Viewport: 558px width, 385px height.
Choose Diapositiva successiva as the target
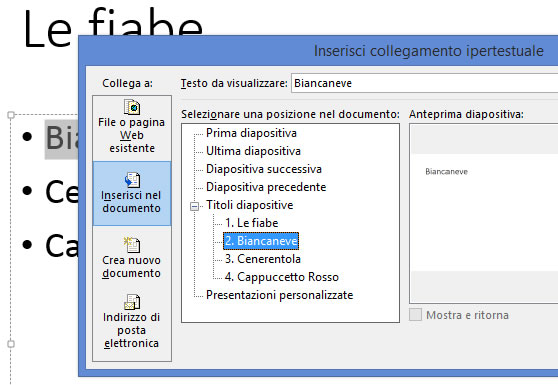[264, 169]
